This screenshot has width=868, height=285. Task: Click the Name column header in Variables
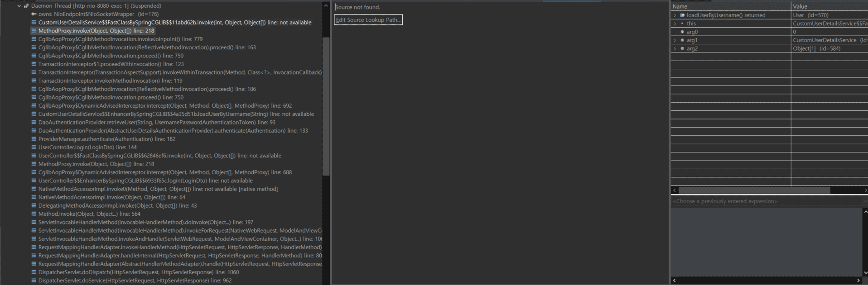[731, 6]
